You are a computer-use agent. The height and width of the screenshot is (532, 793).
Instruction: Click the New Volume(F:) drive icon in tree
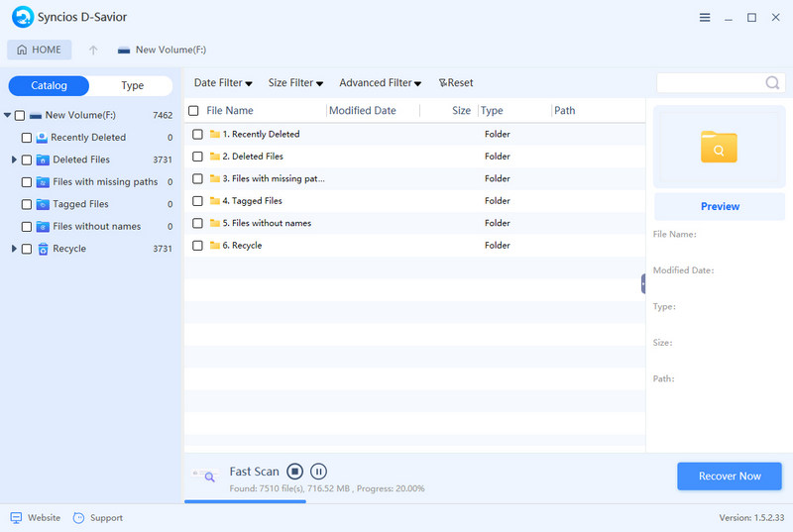pyautogui.click(x=36, y=115)
